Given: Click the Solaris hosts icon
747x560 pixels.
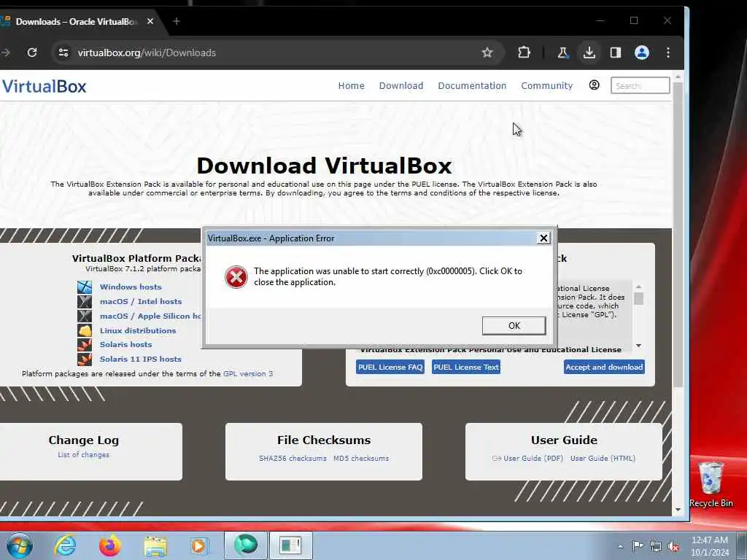Looking at the screenshot, I should pyautogui.click(x=85, y=345).
